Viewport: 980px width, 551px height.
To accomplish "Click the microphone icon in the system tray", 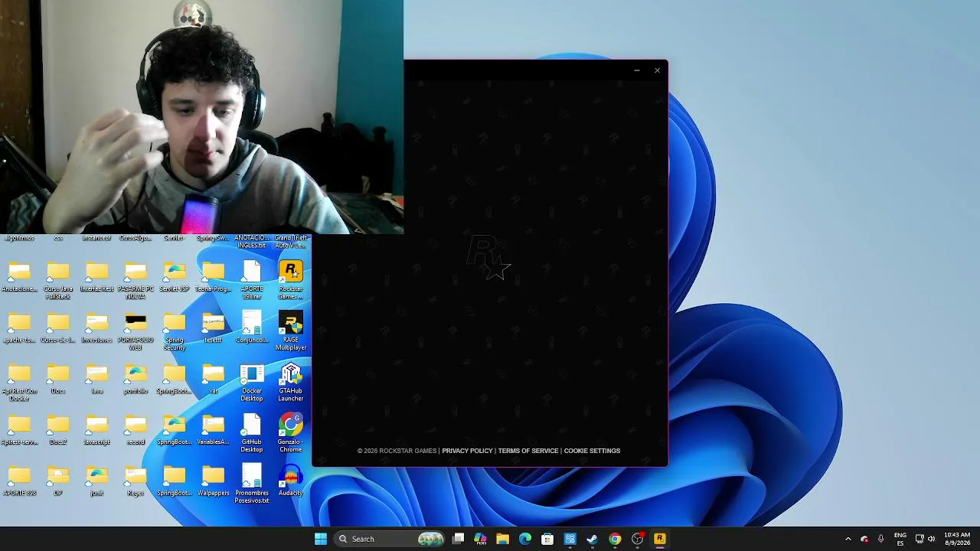I will coord(881,539).
